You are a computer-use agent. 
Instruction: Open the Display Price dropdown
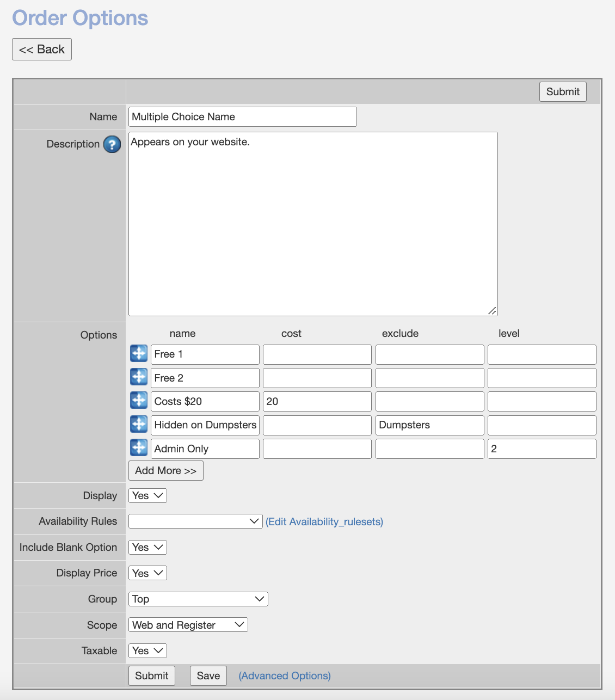147,573
